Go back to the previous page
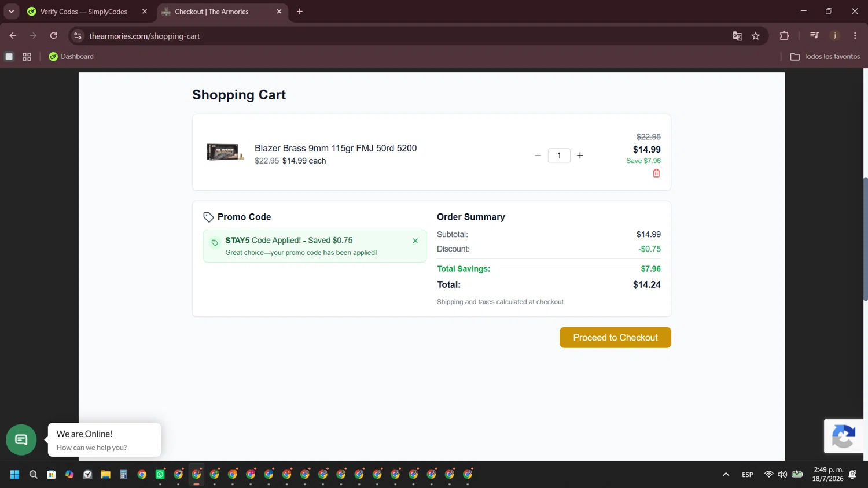 point(13,36)
